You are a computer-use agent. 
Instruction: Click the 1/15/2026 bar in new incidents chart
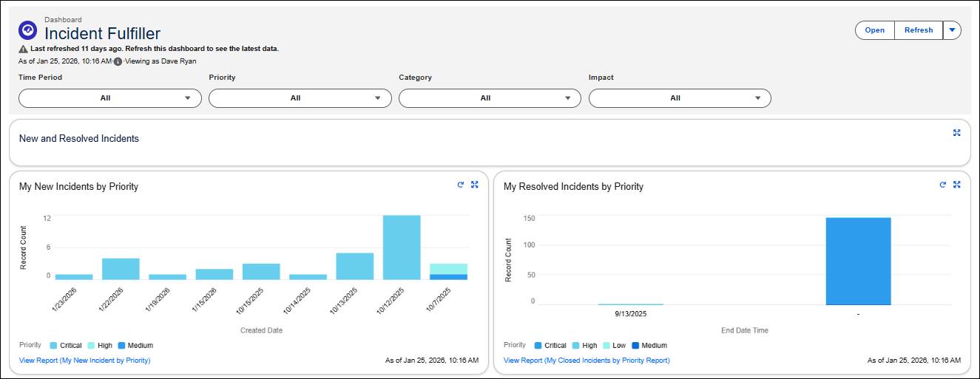pyautogui.click(x=214, y=274)
